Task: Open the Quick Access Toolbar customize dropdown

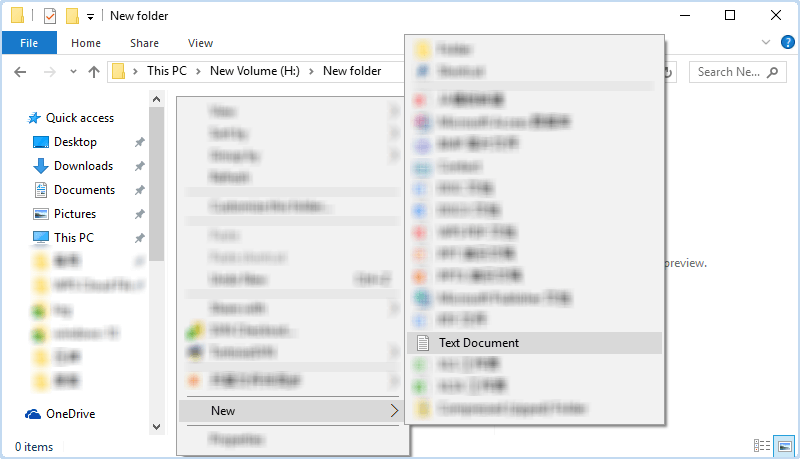Action: coord(91,16)
